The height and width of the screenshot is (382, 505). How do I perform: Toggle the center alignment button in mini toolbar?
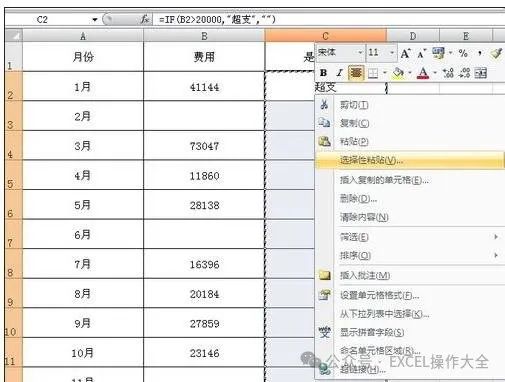pos(356,73)
